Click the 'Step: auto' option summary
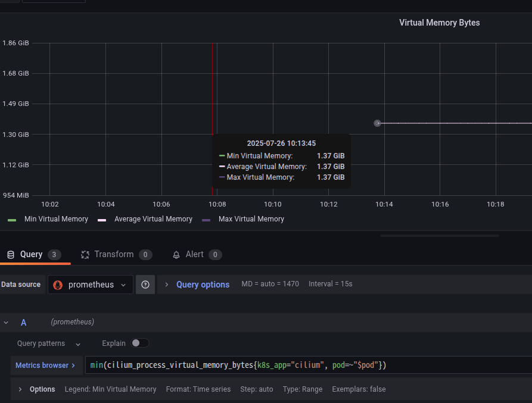 coord(257,389)
